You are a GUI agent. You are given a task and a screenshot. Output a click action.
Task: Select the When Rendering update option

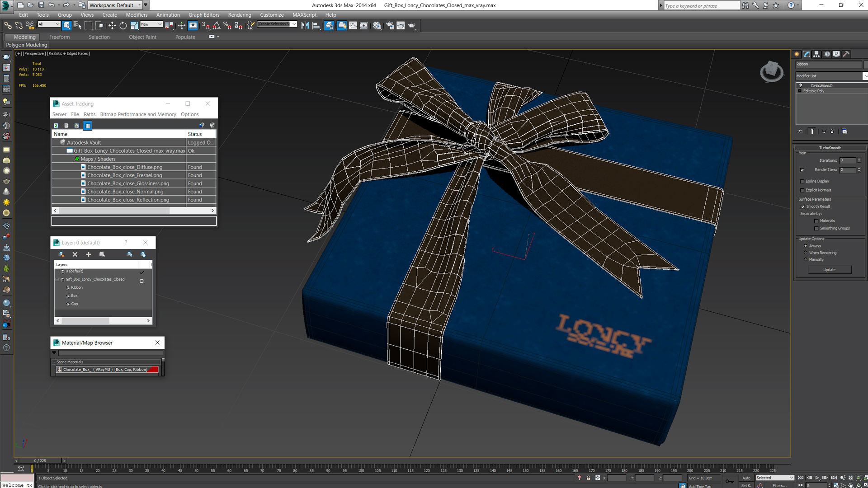pyautogui.click(x=806, y=253)
